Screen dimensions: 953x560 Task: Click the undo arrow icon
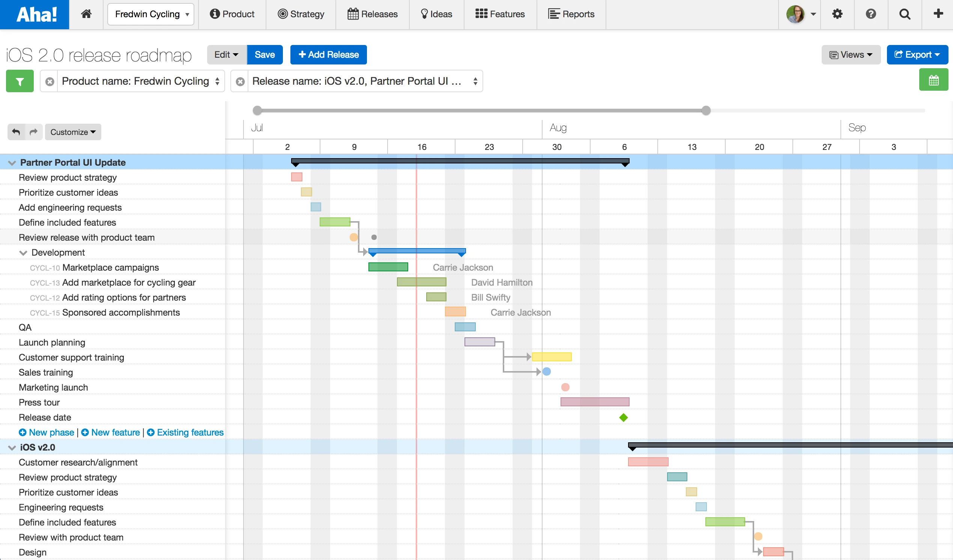point(16,132)
